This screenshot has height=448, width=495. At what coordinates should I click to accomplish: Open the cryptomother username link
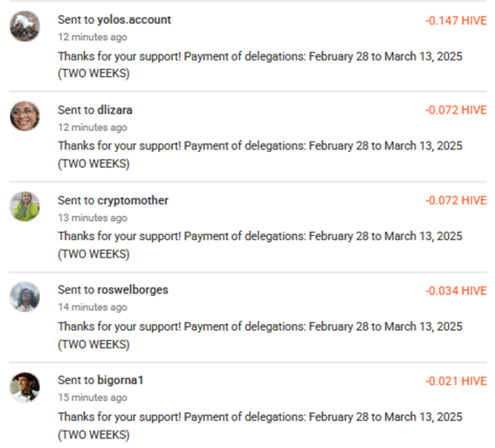[x=133, y=201]
